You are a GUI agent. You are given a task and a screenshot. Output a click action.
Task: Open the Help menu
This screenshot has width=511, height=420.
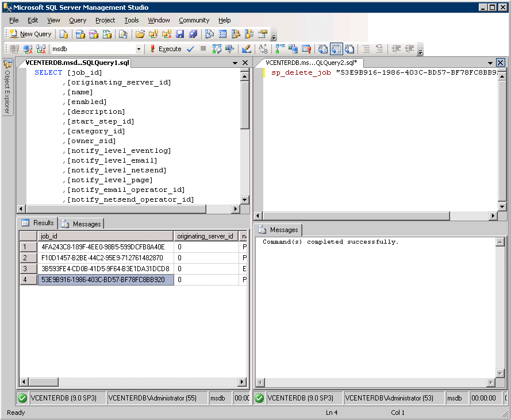[x=225, y=20]
